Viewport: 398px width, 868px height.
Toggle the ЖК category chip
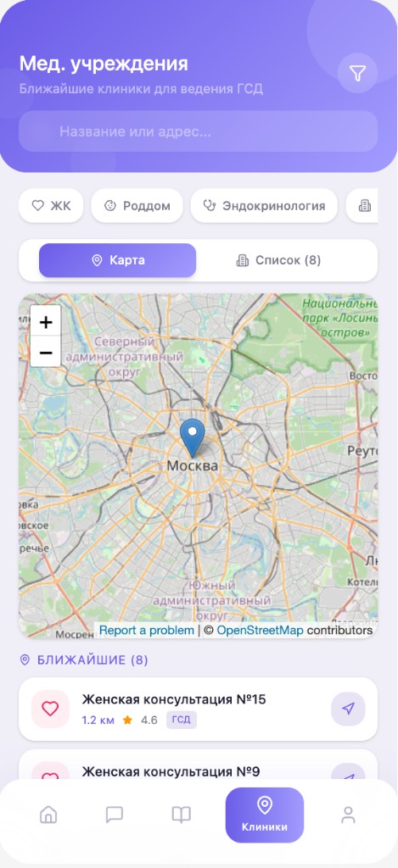pyautogui.click(x=51, y=206)
